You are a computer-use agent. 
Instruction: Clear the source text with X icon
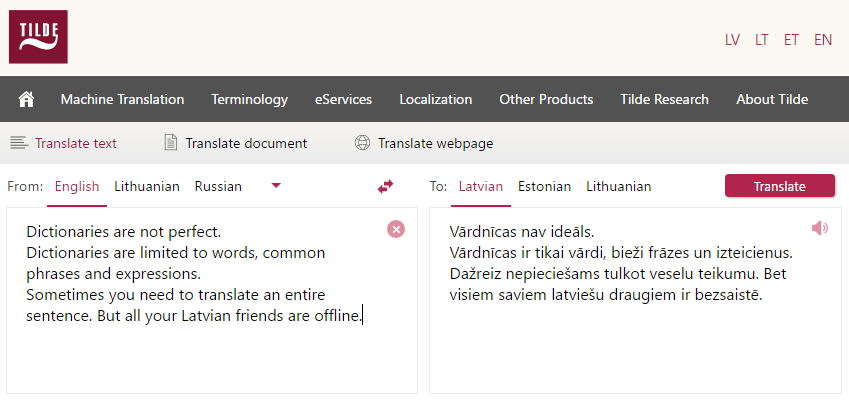point(396,229)
